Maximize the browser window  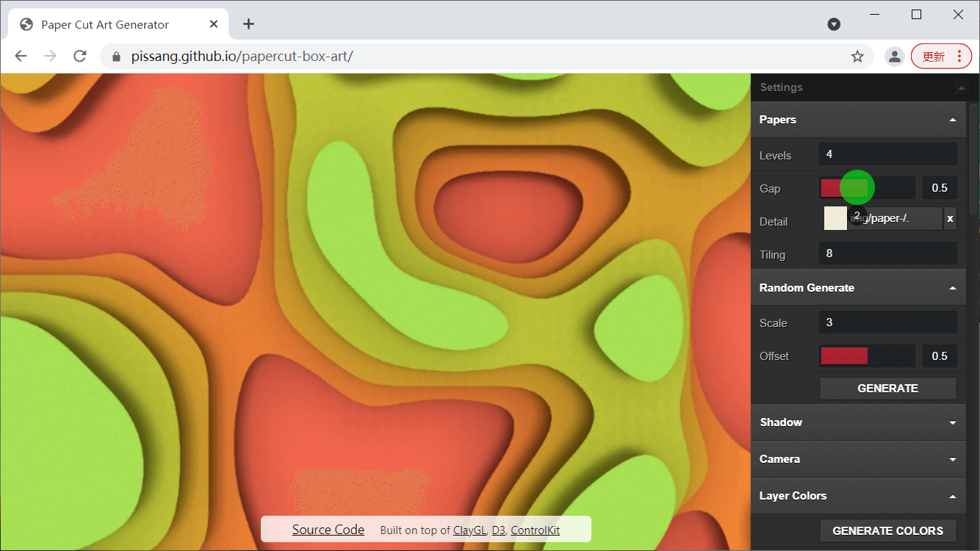[916, 14]
